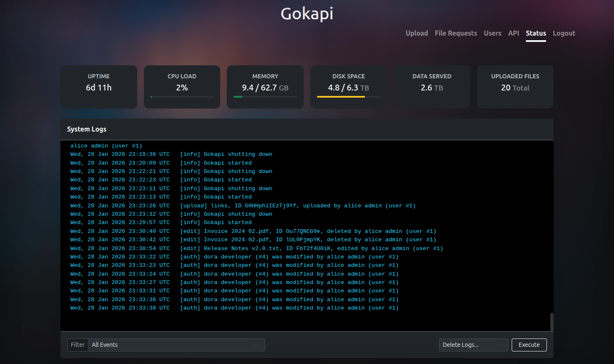614x364 pixels.
Task: Select the Status tab
Action: point(536,33)
